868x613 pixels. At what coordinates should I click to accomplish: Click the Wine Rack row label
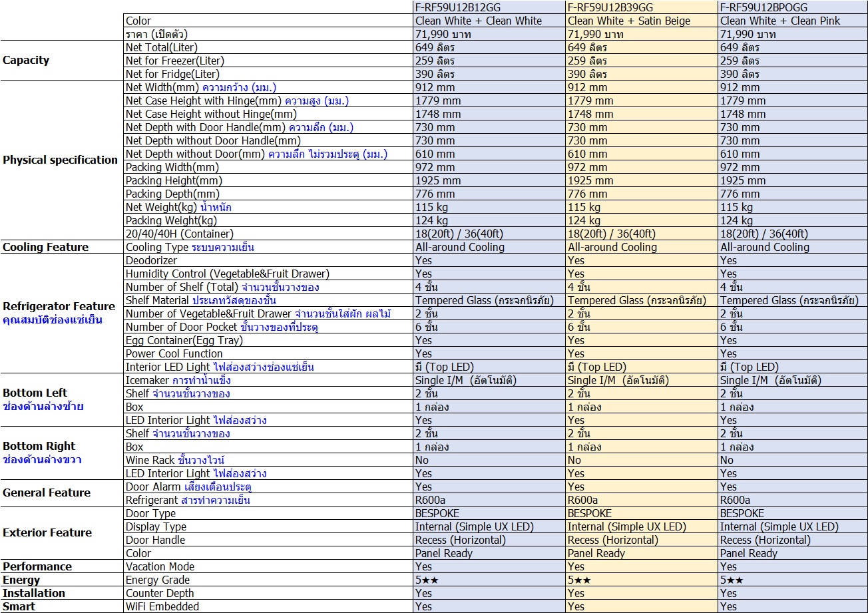[175, 460]
